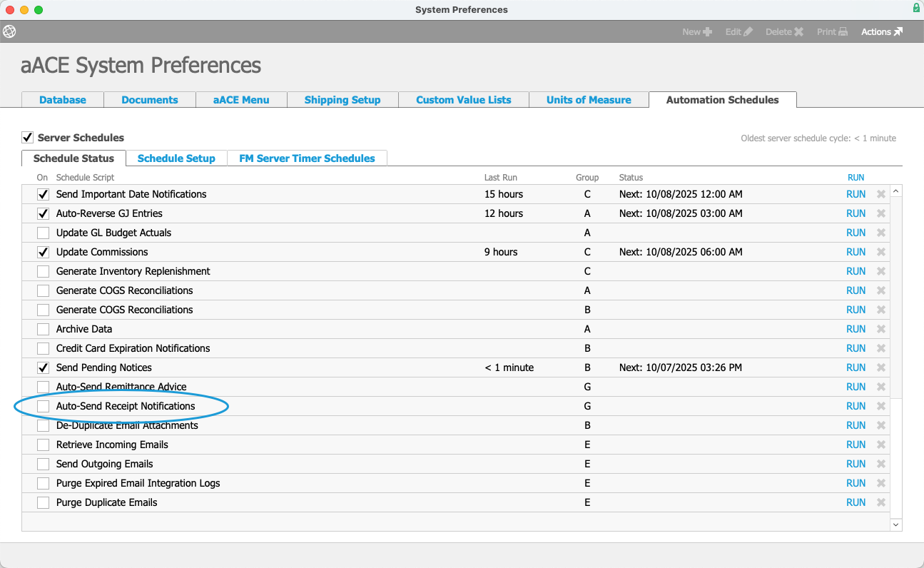Select the Automation Schedules tab
Image resolution: width=924 pixels, height=568 pixels.
722,100
